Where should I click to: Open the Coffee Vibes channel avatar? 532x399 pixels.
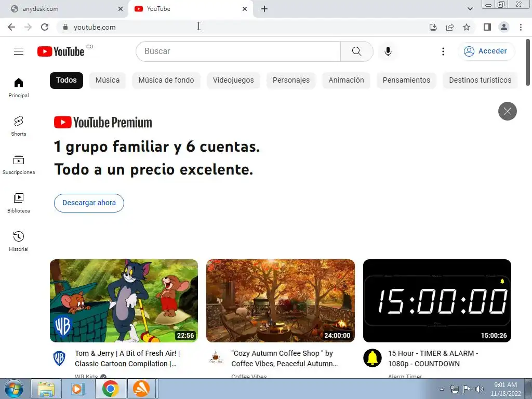(x=216, y=358)
